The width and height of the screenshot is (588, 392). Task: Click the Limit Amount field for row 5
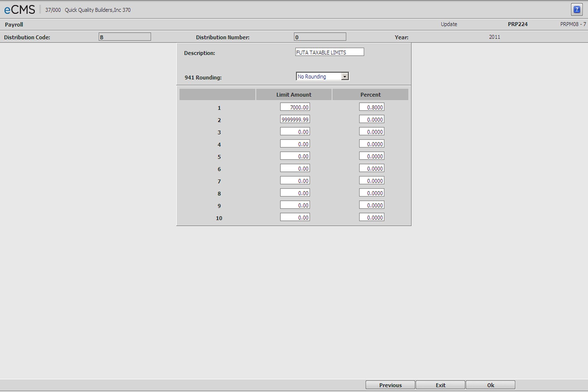point(294,156)
